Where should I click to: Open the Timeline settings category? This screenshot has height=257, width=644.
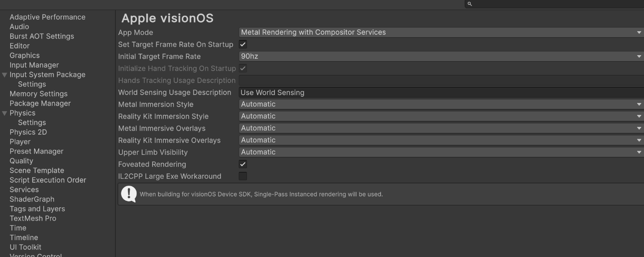tap(24, 238)
